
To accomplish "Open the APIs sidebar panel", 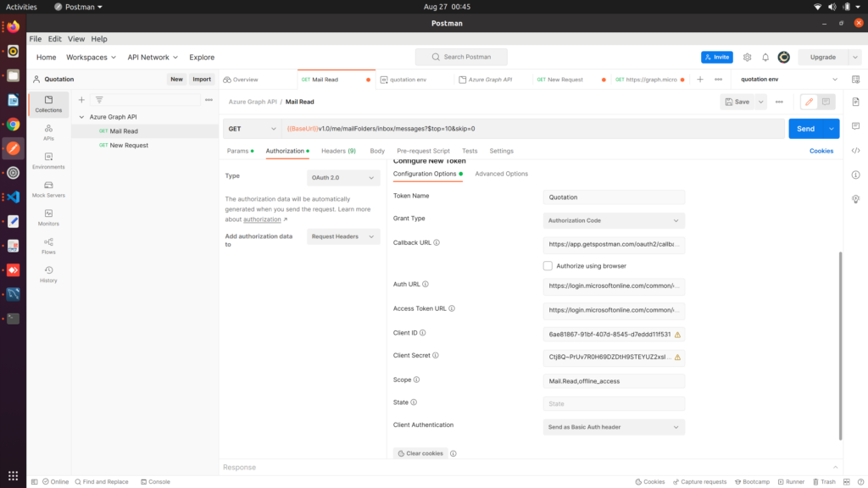I will coord(48,132).
